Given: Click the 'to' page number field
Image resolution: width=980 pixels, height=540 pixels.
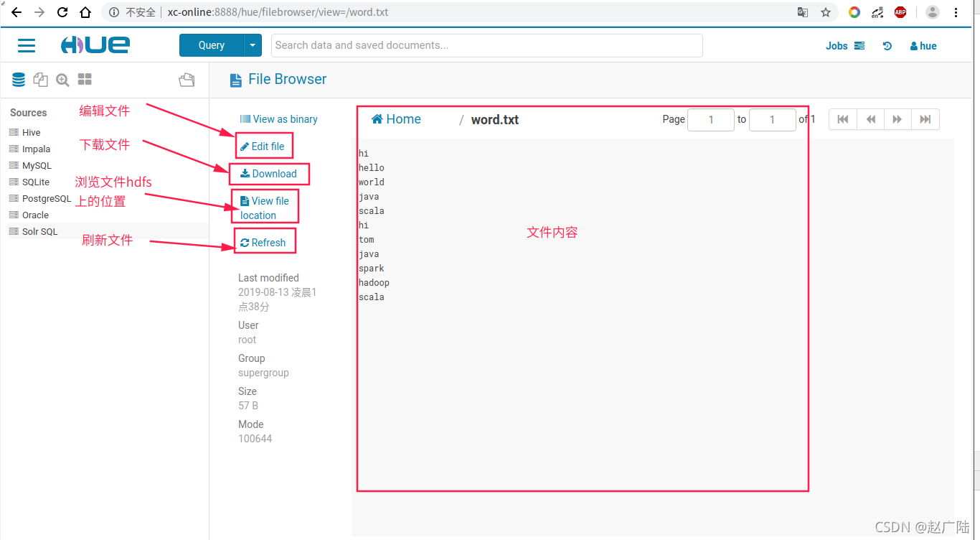Looking at the screenshot, I should click(773, 120).
